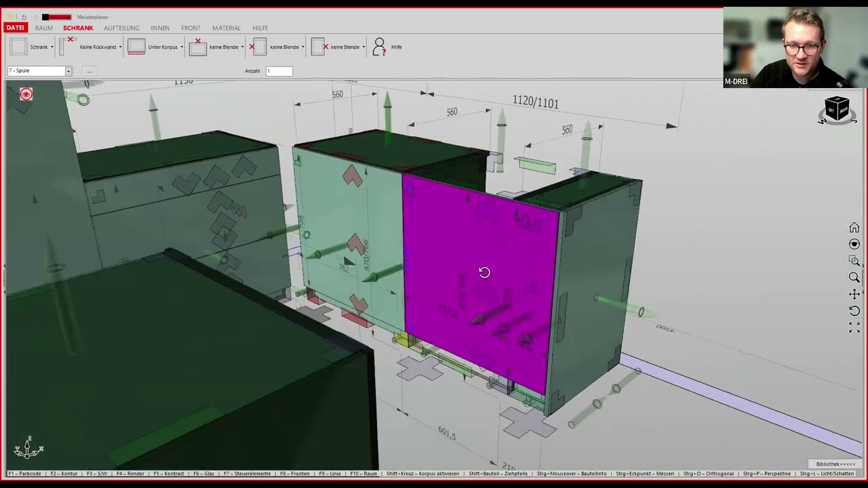Switch to the RAUM tab
The width and height of the screenshot is (868, 488).
44,28
